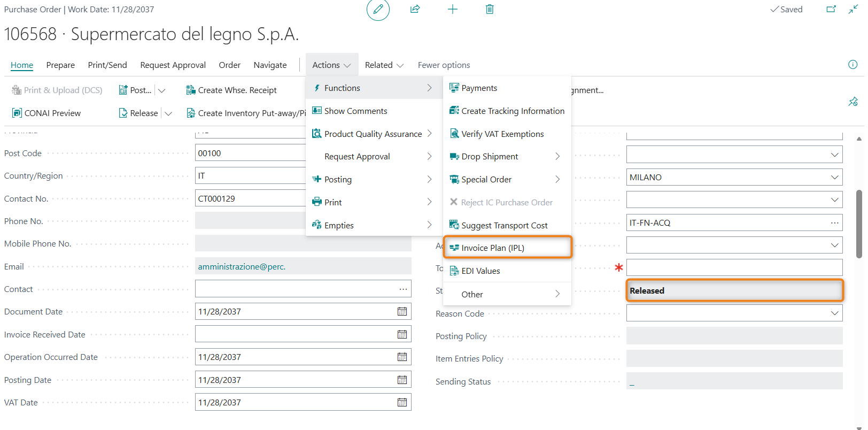868x430 pixels.
Task: Click the lookup ellipsis in IT-FN-ACQ field
Action: tap(834, 223)
